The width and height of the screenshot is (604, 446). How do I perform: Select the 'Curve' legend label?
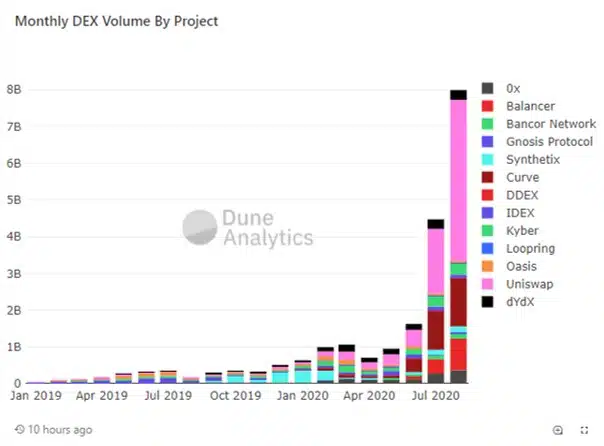point(523,177)
